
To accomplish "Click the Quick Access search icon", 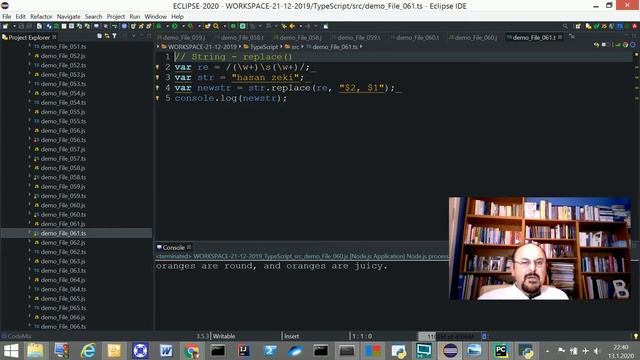I will point(565,26).
